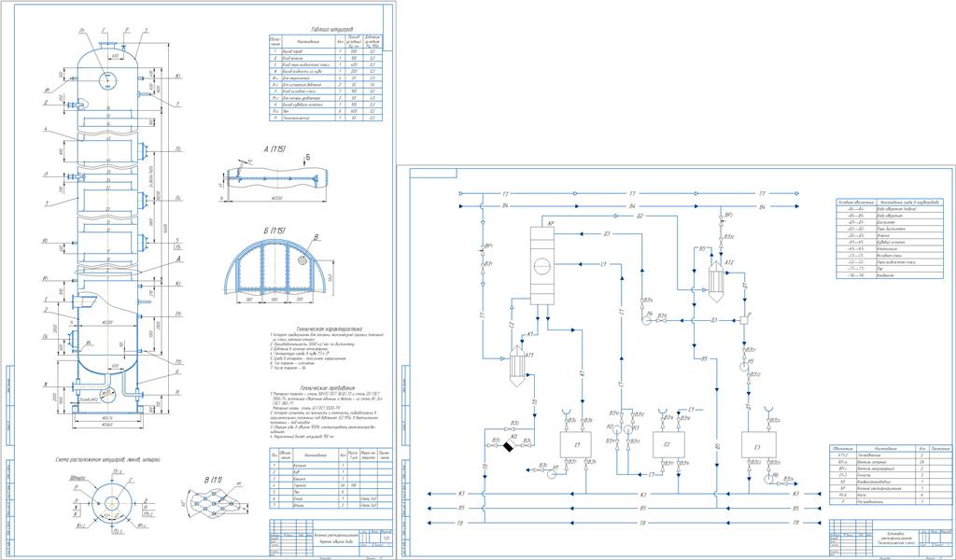Click the "Конденсатоотводчик" row in the equipment table
Image resolution: width=956 pixels, height=560 pixels.
(890, 482)
